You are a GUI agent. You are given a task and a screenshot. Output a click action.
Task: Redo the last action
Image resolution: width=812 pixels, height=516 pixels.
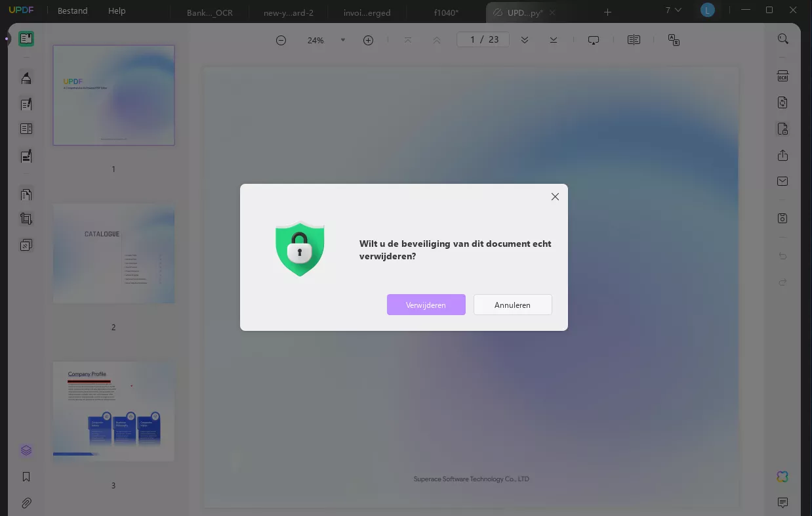coord(782,282)
